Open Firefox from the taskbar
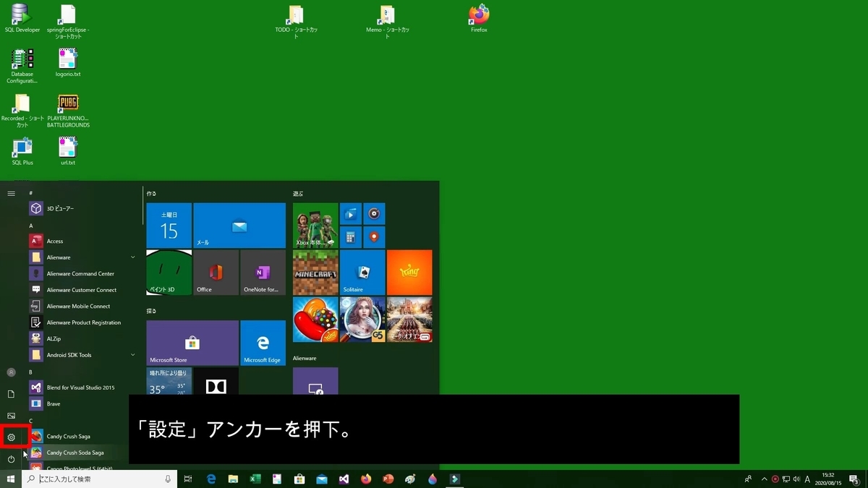Screen dimensions: 868x488 point(366,479)
